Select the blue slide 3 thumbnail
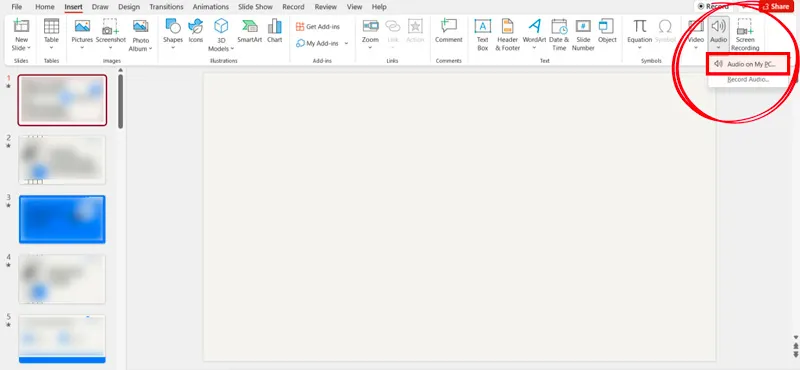 62,219
